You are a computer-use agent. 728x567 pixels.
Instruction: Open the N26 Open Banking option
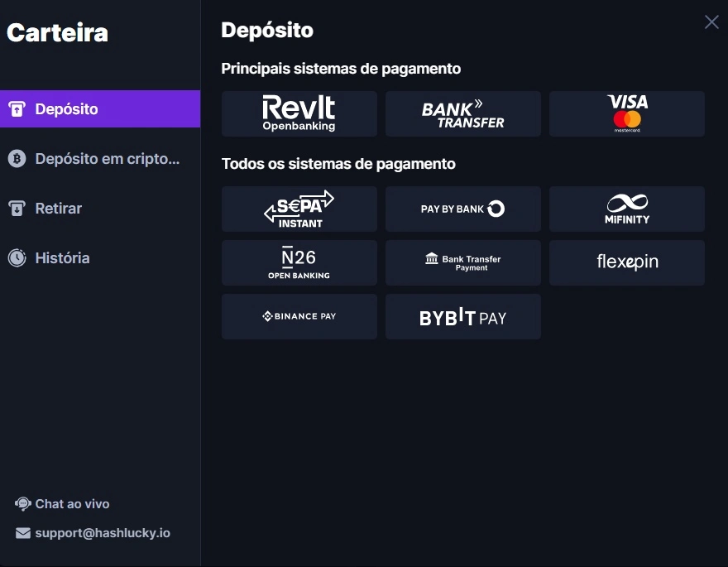click(299, 262)
